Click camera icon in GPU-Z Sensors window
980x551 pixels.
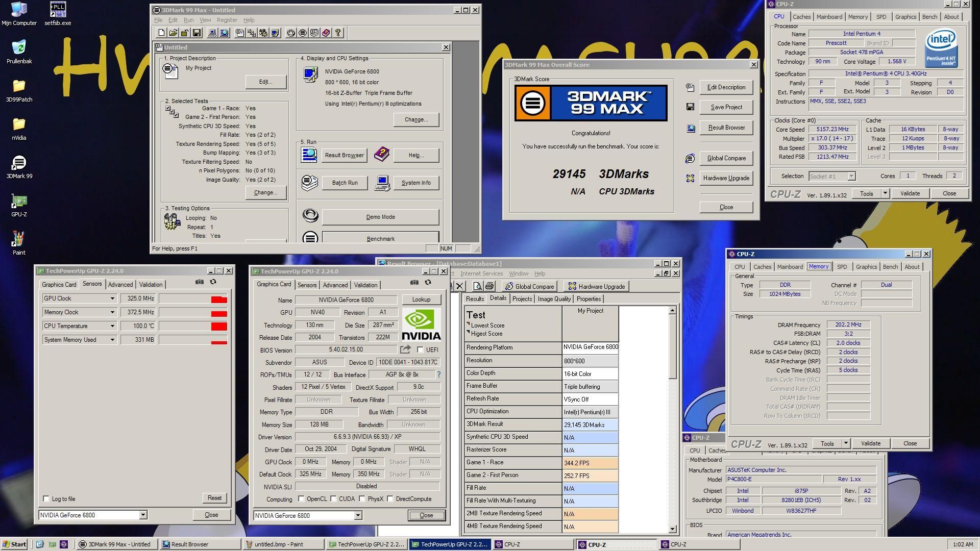(x=200, y=282)
